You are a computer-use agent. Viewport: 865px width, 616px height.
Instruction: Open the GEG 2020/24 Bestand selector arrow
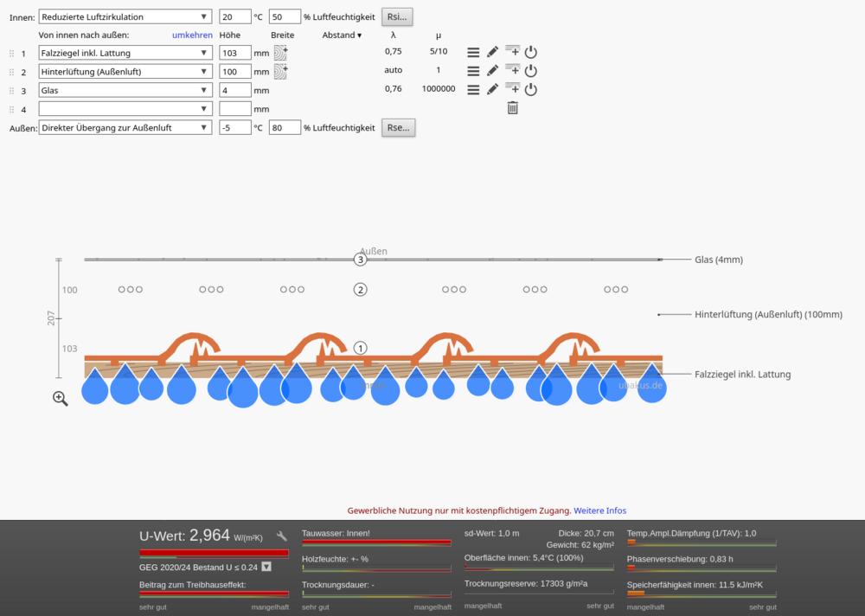[x=266, y=567]
